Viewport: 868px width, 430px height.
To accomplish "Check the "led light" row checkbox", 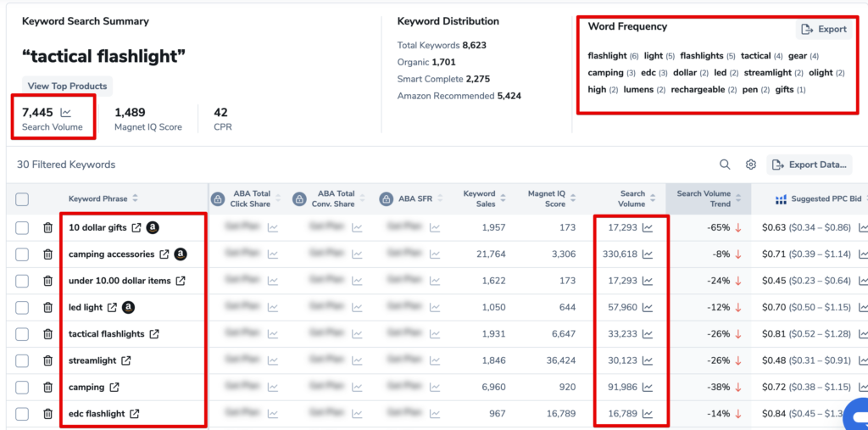I will coord(22,307).
